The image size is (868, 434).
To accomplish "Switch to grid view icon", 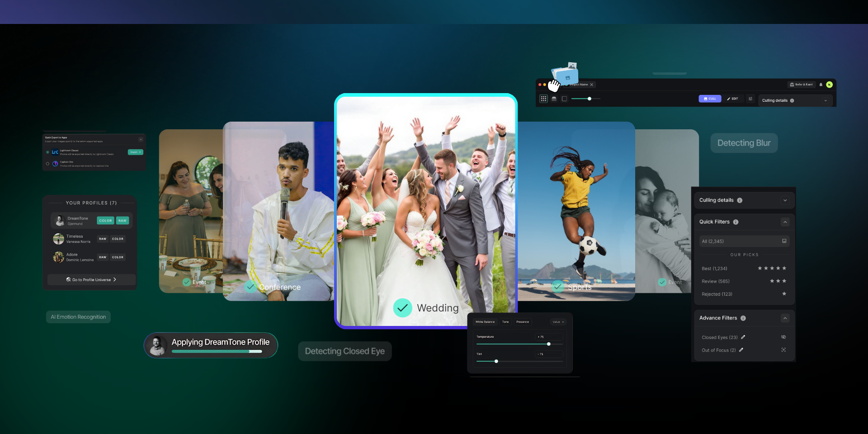I will coord(543,99).
